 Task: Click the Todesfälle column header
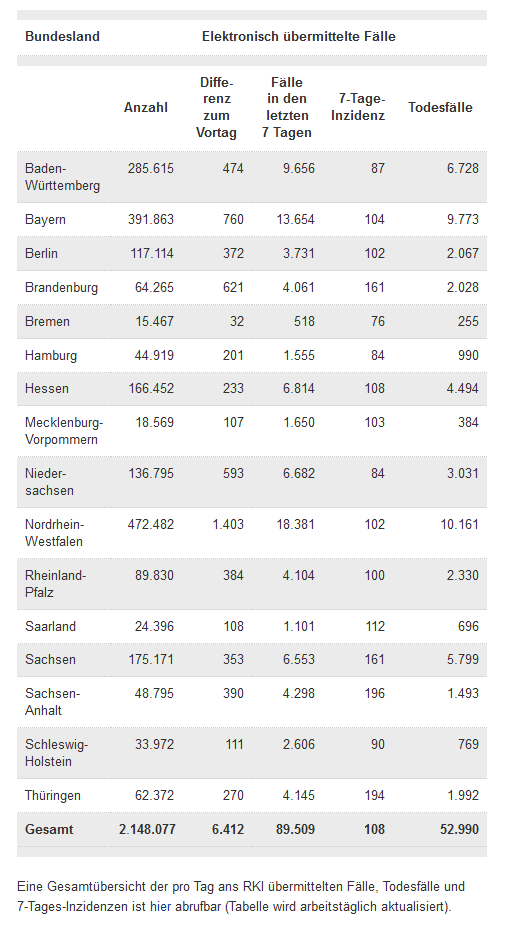tap(441, 108)
